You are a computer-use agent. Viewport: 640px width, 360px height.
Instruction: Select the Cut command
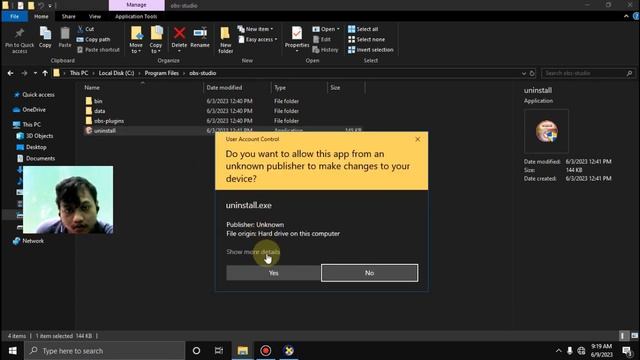click(86, 29)
